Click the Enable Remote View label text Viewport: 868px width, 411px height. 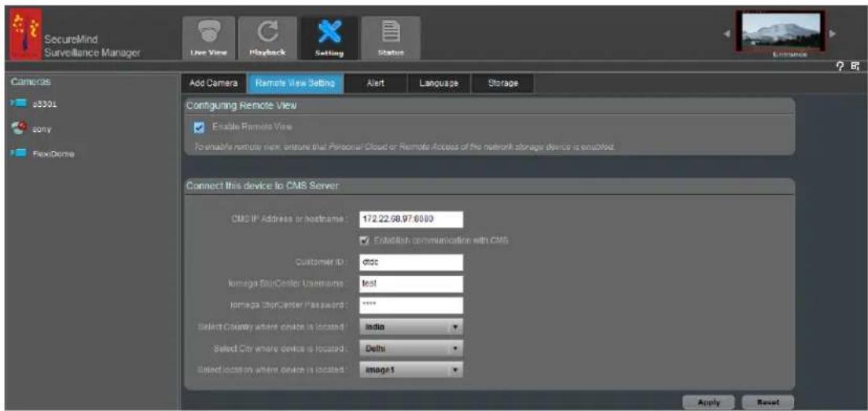(252, 127)
